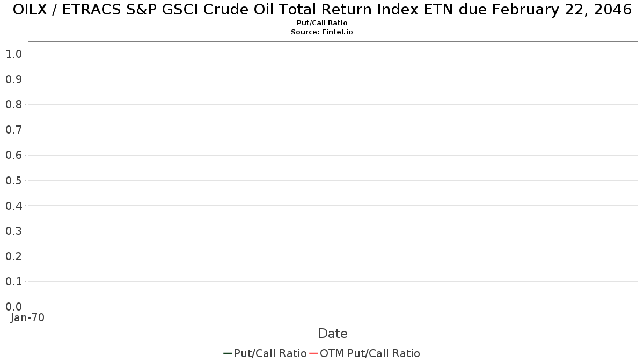Toggle the OTM Put/Call Ratio legend entry
This screenshot has width=644, height=362.
pos(365,353)
